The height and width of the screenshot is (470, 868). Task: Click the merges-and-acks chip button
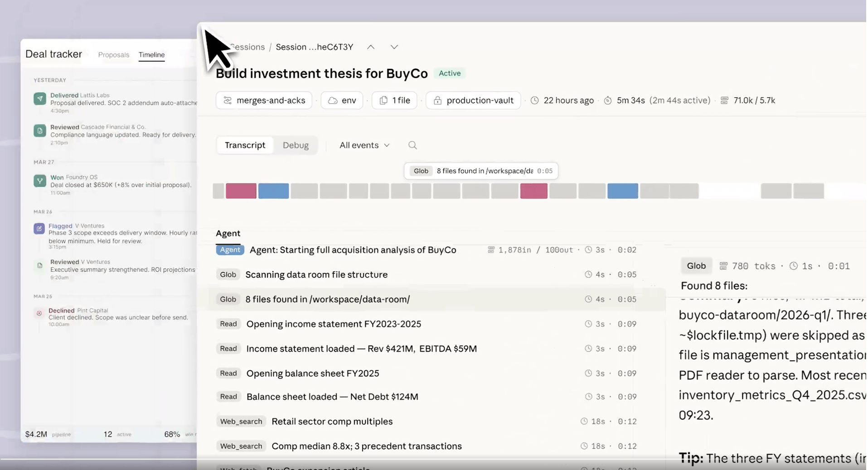coord(264,101)
